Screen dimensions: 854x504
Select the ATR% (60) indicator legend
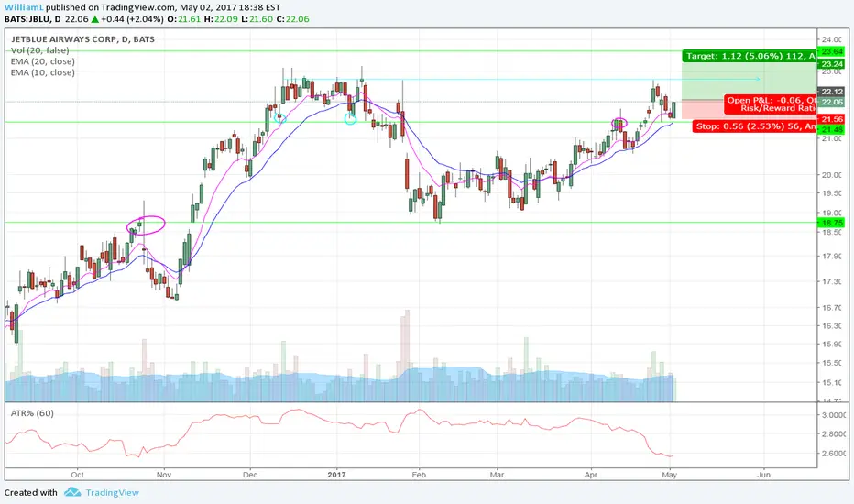tap(32, 413)
